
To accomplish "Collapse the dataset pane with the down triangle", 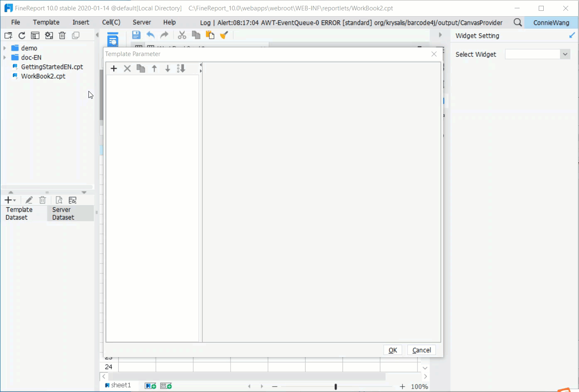I will pyautogui.click(x=84, y=192).
